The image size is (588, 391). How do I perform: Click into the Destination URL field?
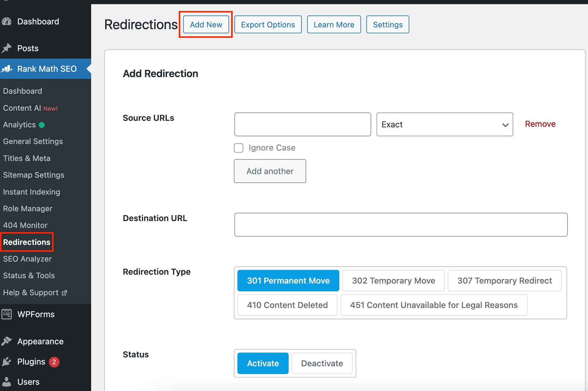(401, 225)
